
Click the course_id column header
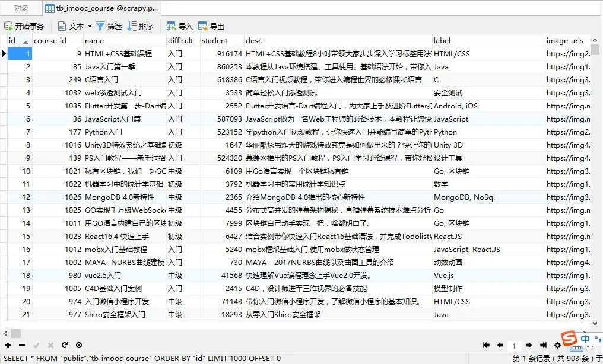(x=58, y=41)
